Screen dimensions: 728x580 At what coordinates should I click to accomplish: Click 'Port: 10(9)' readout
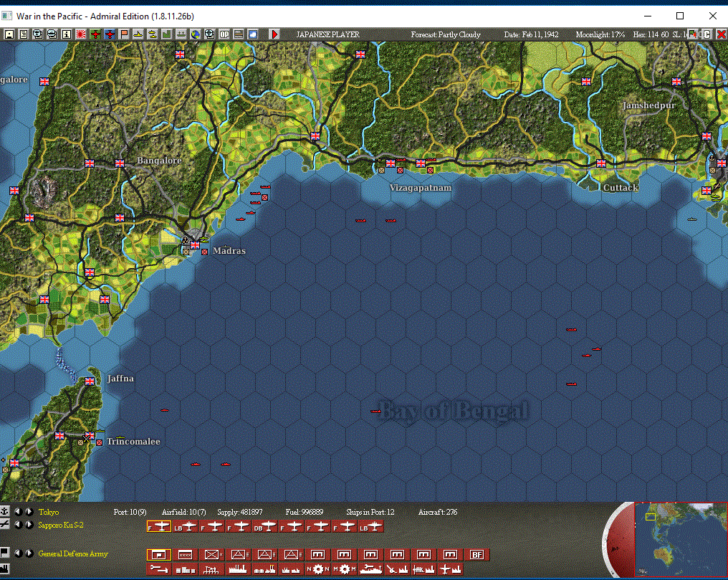point(130,512)
